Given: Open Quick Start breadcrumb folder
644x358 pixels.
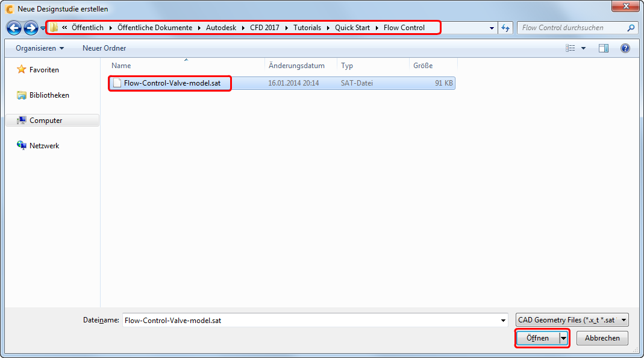Looking at the screenshot, I should 352,28.
